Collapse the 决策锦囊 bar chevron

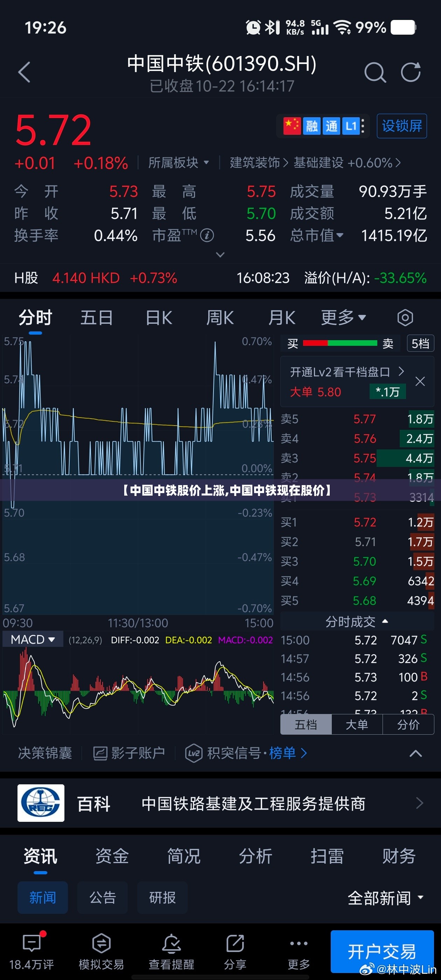click(x=415, y=753)
